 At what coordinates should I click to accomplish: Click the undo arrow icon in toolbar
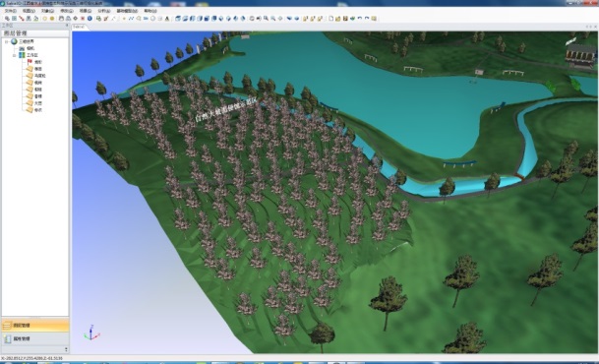pos(360,19)
